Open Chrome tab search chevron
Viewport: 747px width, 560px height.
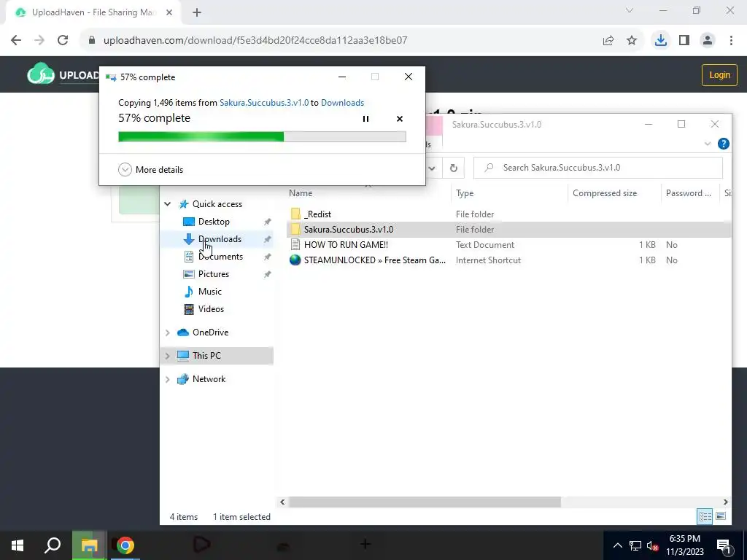coord(630,10)
